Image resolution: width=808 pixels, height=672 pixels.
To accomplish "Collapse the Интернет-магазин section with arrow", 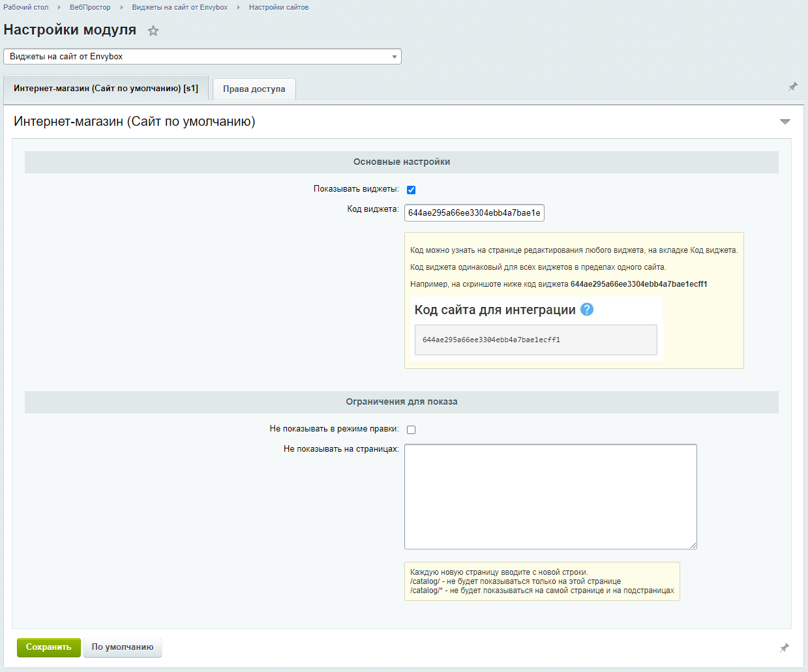I will point(785,122).
